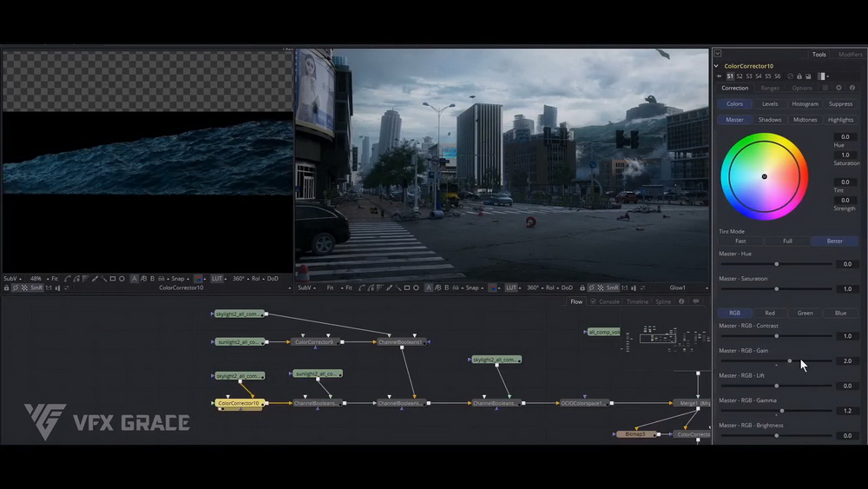Select Suppress correction mode
Image resolution: width=868 pixels, height=489 pixels.
(x=840, y=103)
